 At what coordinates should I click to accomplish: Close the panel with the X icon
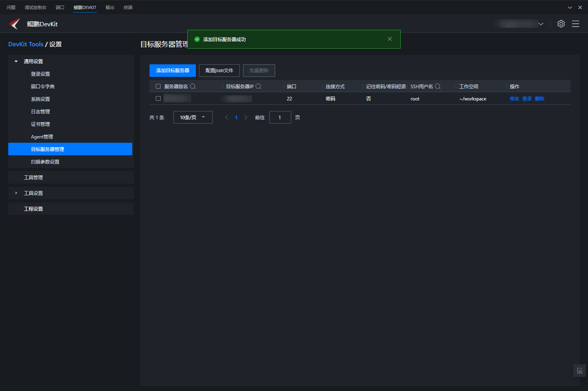click(x=580, y=7)
